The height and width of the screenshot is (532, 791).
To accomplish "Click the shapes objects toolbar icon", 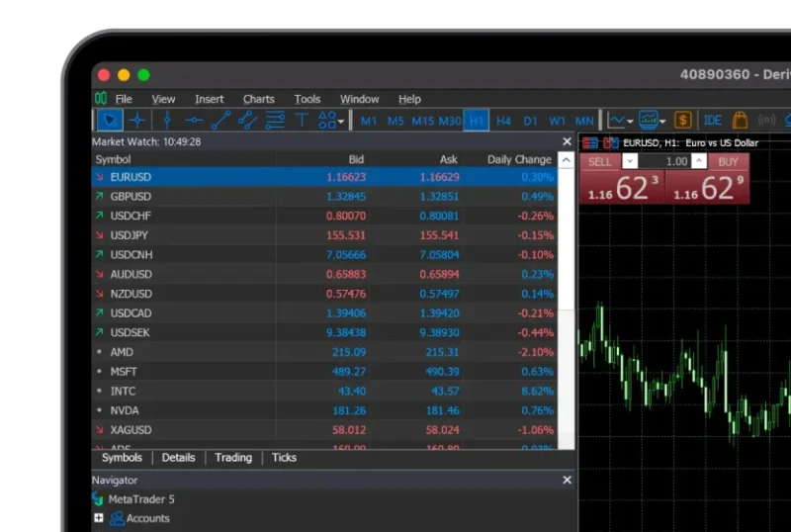I will pyautogui.click(x=327, y=121).
